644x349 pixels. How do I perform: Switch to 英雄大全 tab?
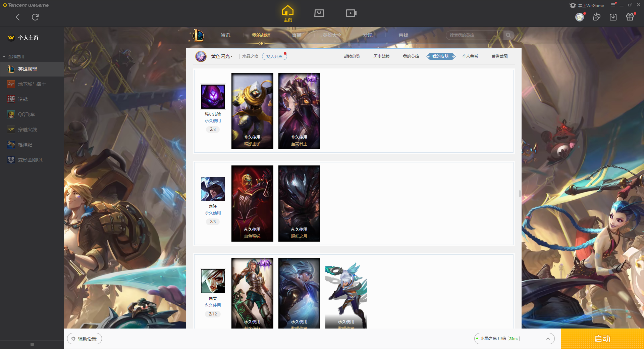coord(332,35)
